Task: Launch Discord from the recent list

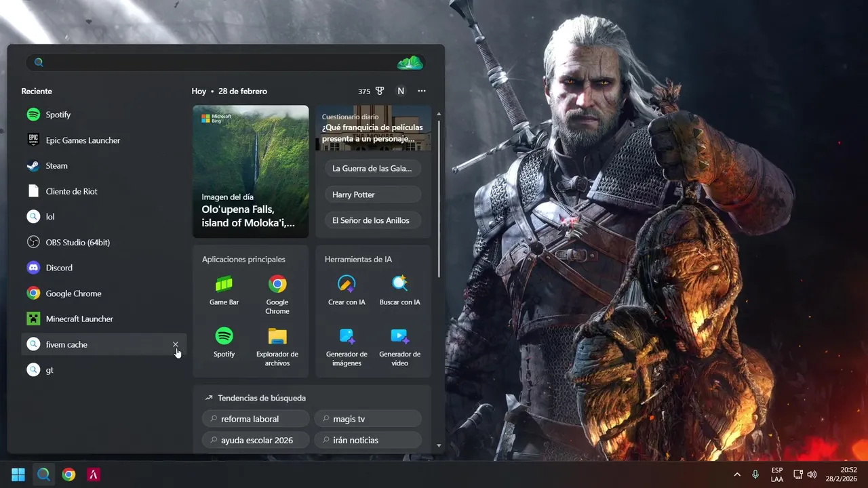Action: [104, 268]
